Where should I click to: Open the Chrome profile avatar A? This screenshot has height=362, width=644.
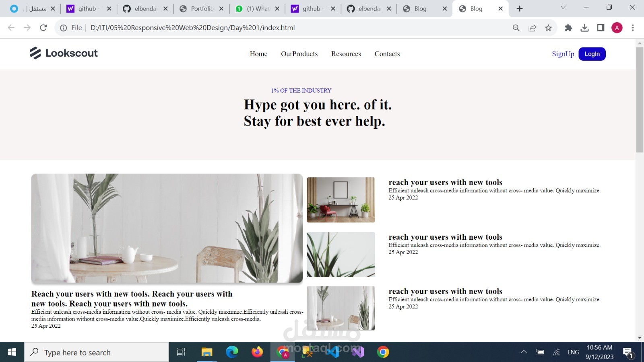(617, 28)
